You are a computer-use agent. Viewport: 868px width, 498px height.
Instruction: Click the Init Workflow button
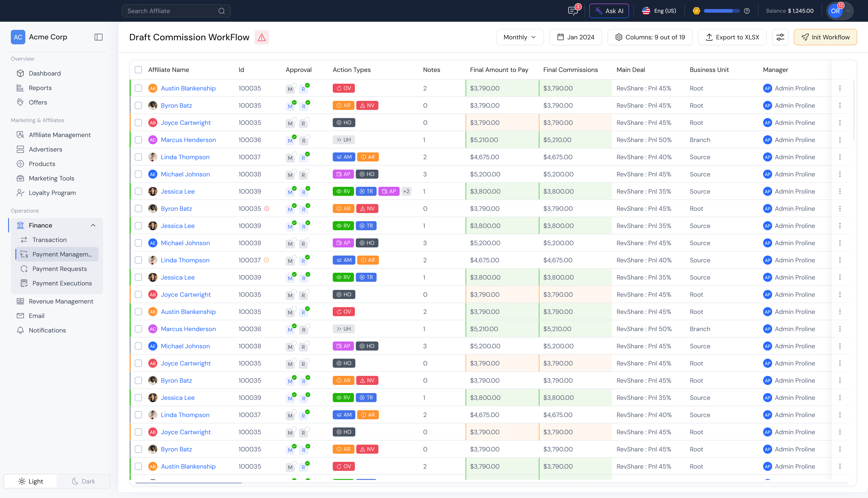(x=825, y=37)
